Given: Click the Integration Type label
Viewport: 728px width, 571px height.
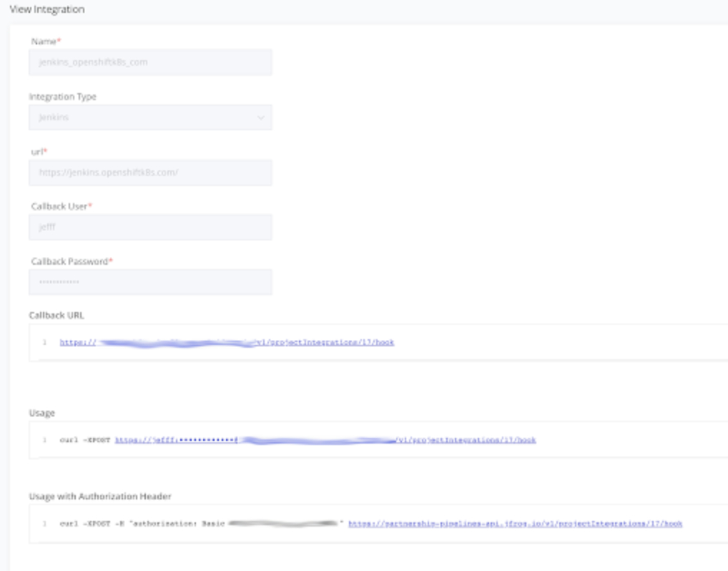Looking at the screenshot, I should coord(63,96).
